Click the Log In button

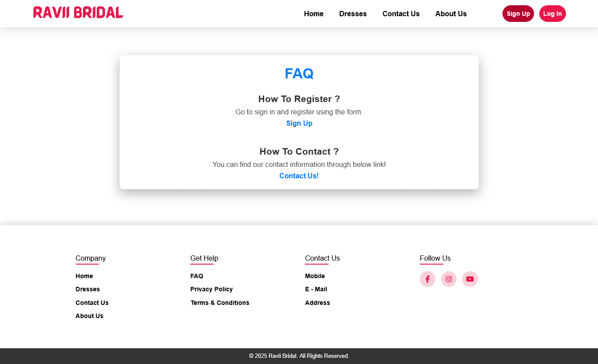pos(552,14)
